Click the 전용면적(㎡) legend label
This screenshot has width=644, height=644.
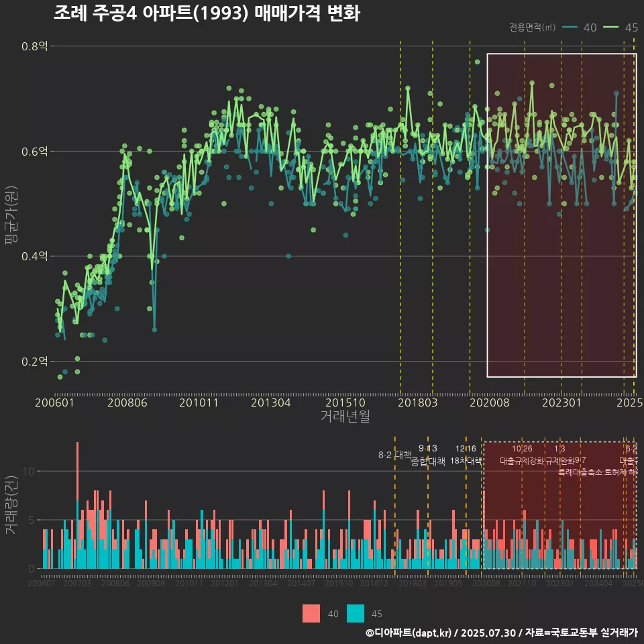click(532, 28)
